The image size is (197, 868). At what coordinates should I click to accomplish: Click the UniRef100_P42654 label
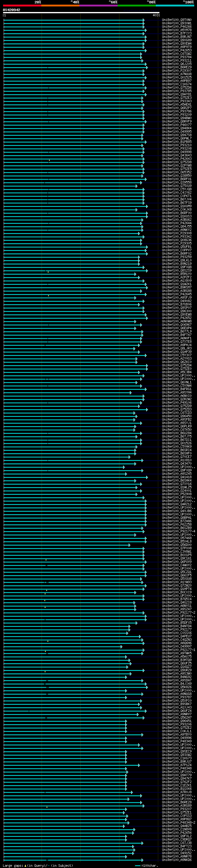[177, 833]
